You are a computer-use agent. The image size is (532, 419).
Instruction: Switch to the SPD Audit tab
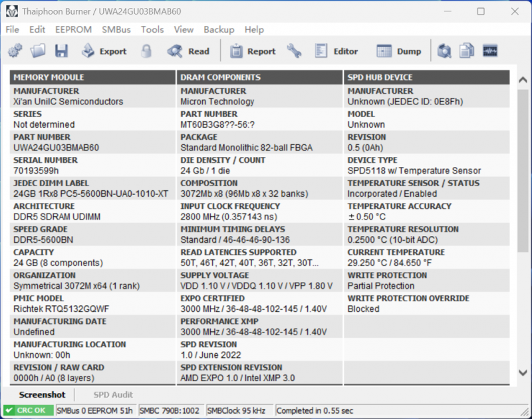tap(113, 395)
